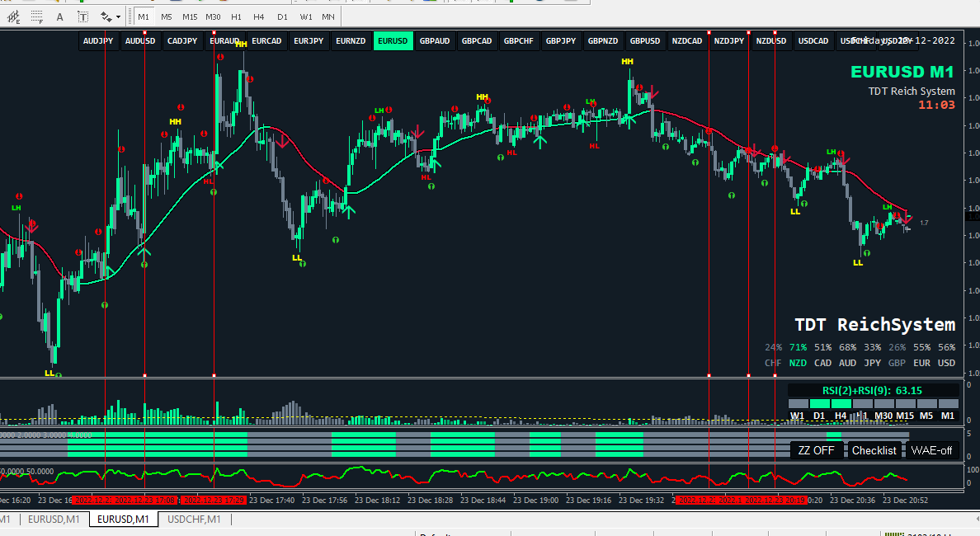The height and width of the screenshot is (536, 980).
Task: Select the text tool A icon
Action: point(60,16)
